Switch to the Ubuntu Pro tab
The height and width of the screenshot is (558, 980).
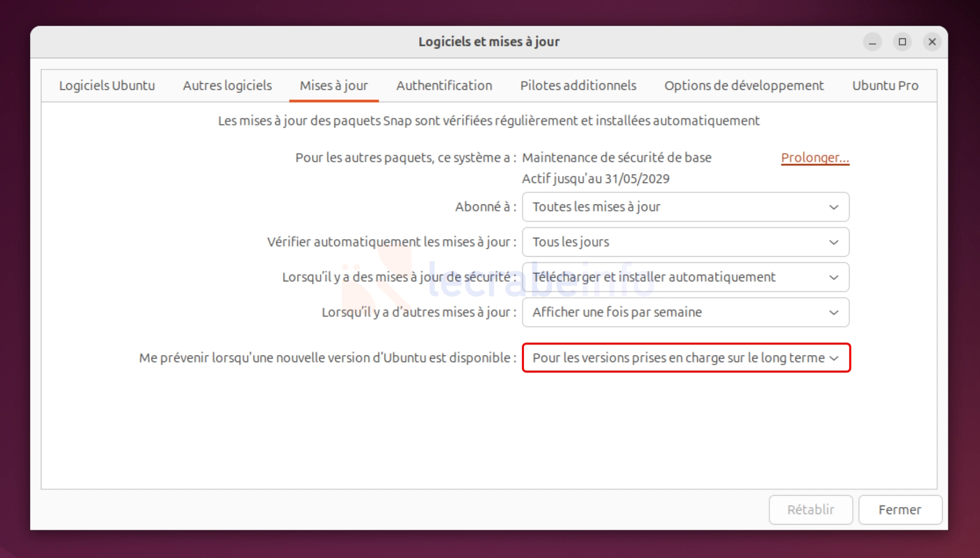[885, 86]
